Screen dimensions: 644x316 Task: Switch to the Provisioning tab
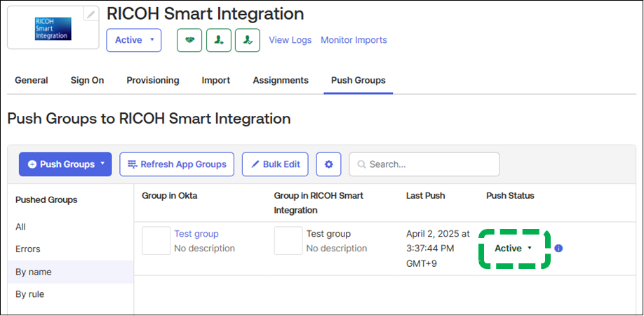click(152, 81)
